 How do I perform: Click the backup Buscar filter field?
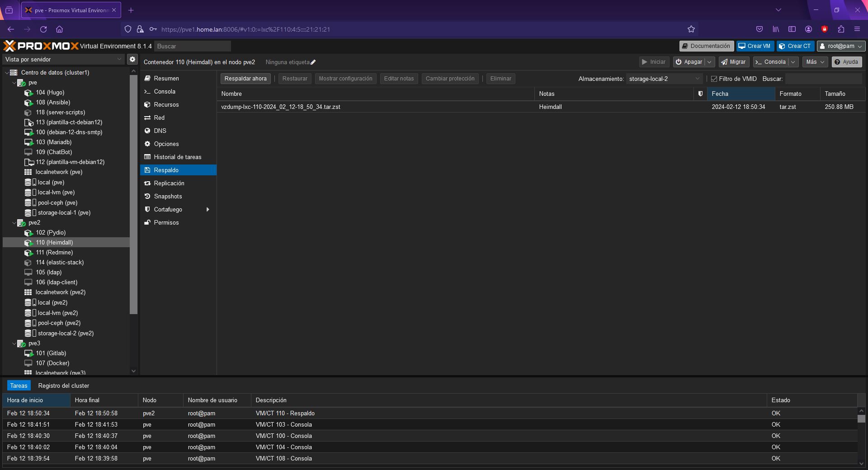823,79
